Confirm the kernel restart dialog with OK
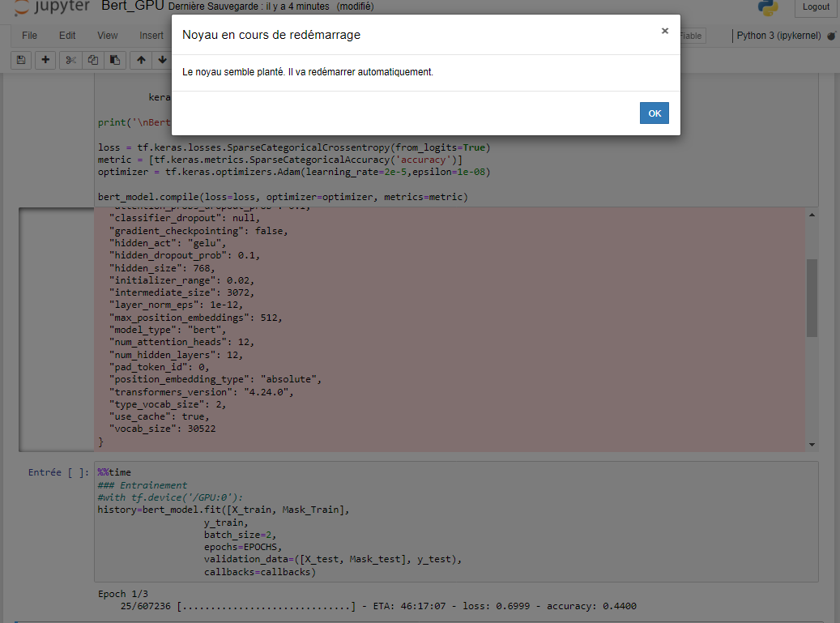Viewport: 840px width, 623px height. [x=654, y=113]
